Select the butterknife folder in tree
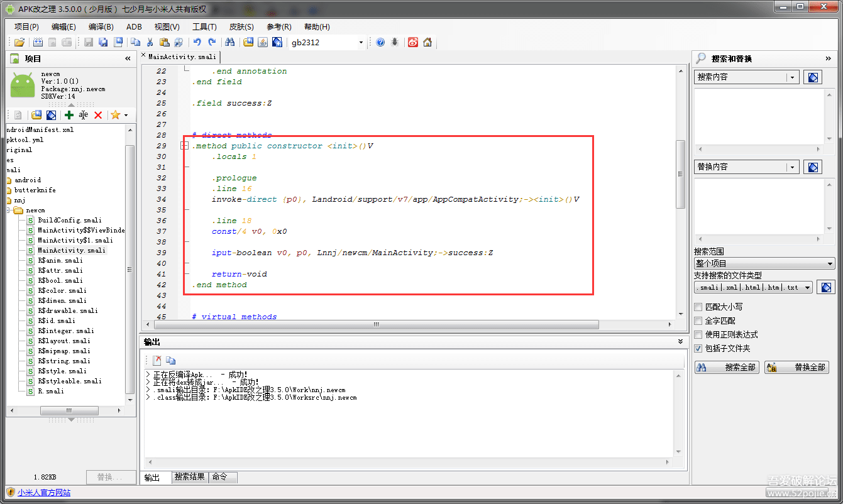Image resolution: width=843 pixels, height=504 pixels. 35,190
